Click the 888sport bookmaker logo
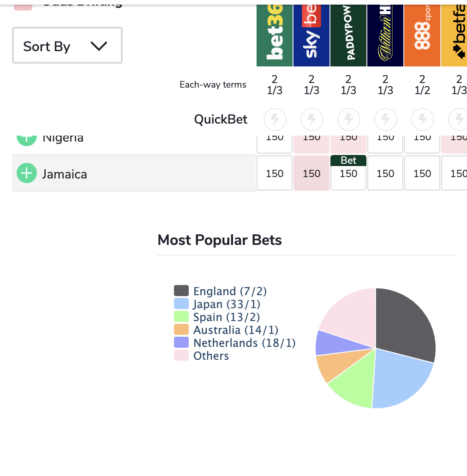Screen dimensions: 467x476 [422, 35]
